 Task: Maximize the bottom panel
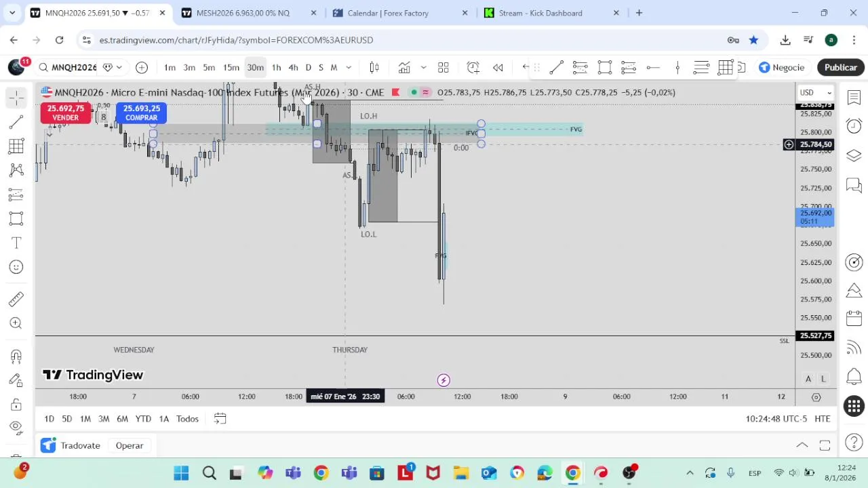coord(825,445)
